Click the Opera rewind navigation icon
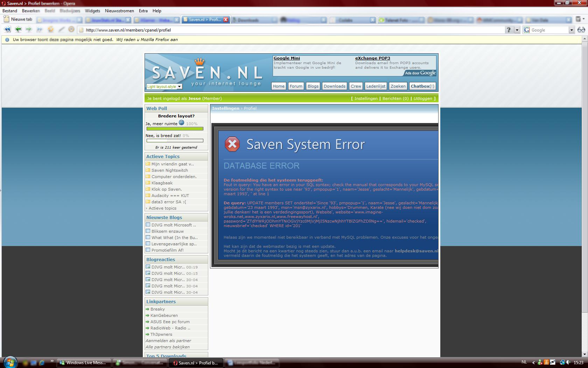The image size is (588, 368). click(x=7, y=30)
